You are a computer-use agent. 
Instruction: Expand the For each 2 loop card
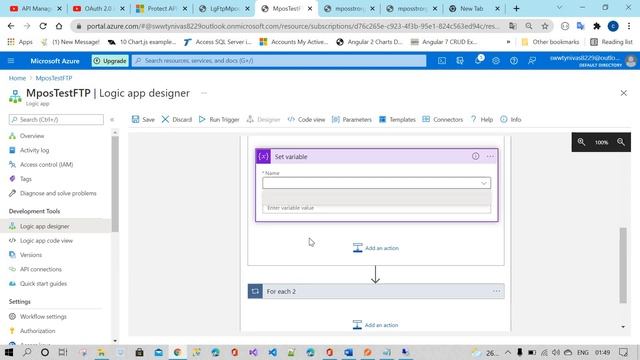pos(376,291)
